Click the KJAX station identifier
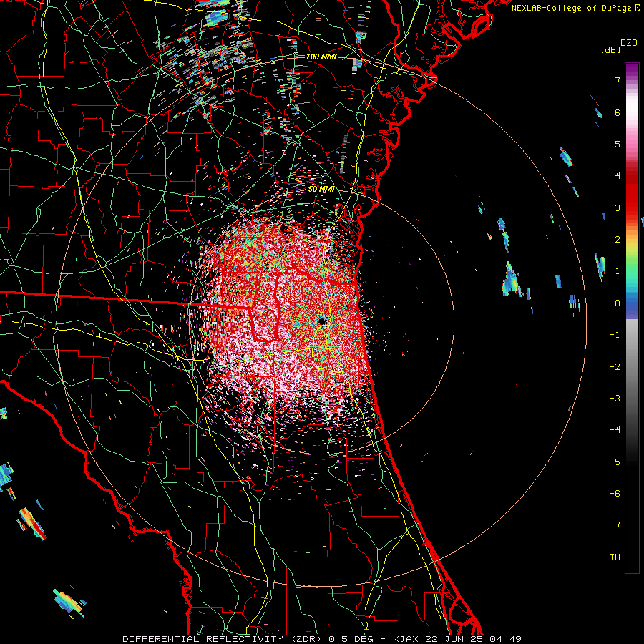This screenshot has height=644, width=644. pyautogui.click(x=406, y=639)
